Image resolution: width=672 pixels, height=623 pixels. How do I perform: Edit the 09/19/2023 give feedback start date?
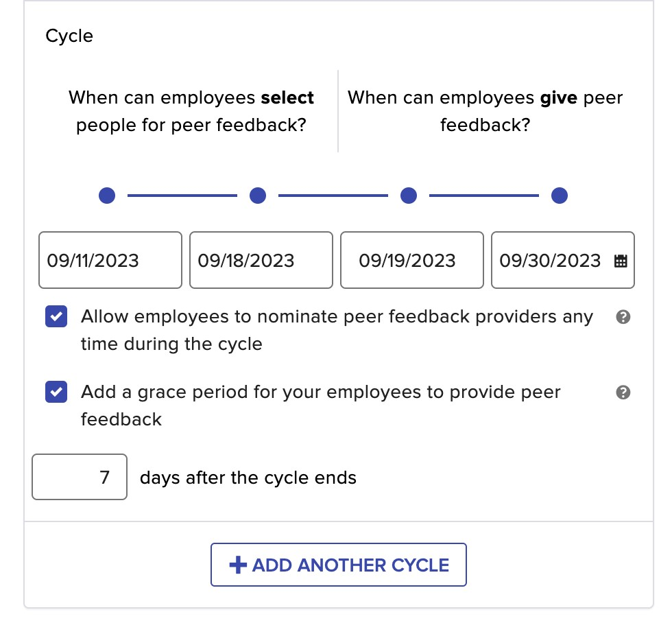click(x=412, y=260)
